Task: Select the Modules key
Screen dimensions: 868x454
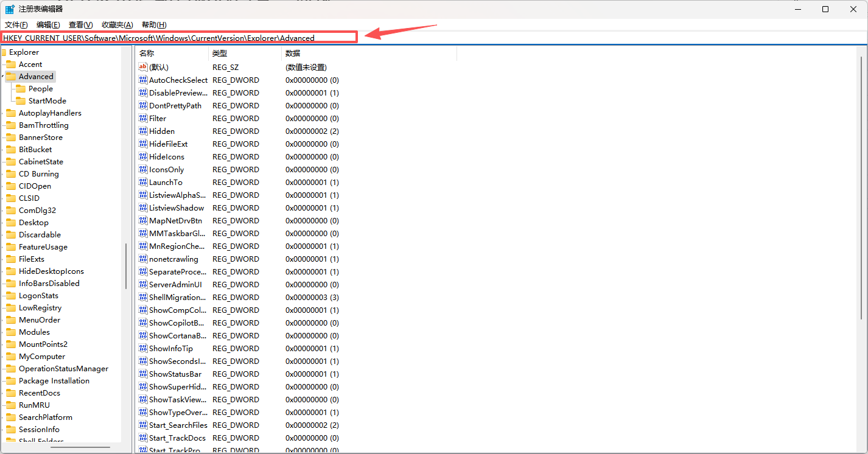Action: pos(34,332)
